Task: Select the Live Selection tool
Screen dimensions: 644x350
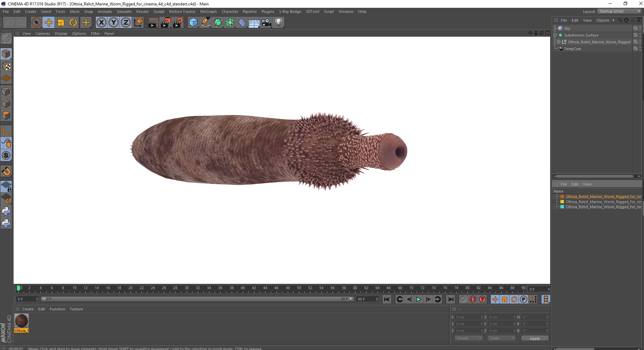Action: pyautogui.click(x=36, y=23)
